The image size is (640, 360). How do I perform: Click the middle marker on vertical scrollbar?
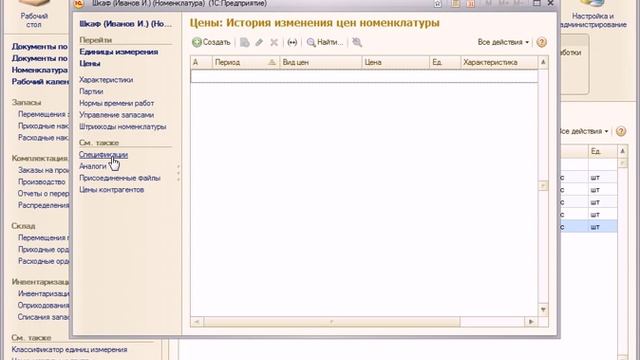pyautogui.click(x=543, y=186)
